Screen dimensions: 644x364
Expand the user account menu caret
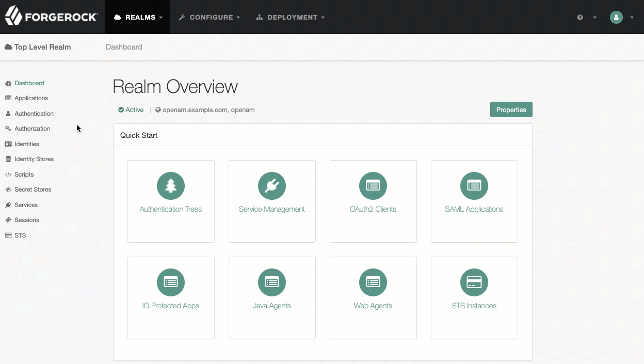(x=632, y=18)
